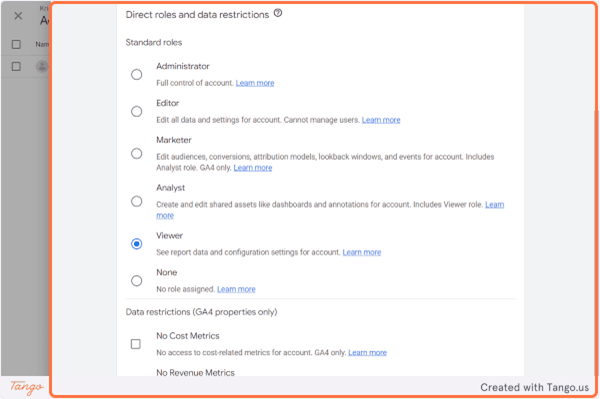600x399 pixels.
Task: Select the Analyst role
Action: (x=137, y=201)
